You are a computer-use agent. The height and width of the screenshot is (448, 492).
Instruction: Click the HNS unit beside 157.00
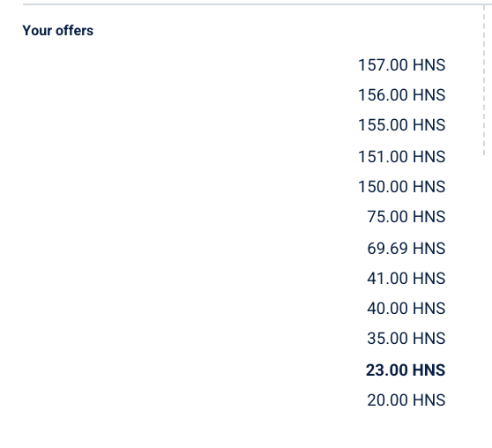(429, 65)
